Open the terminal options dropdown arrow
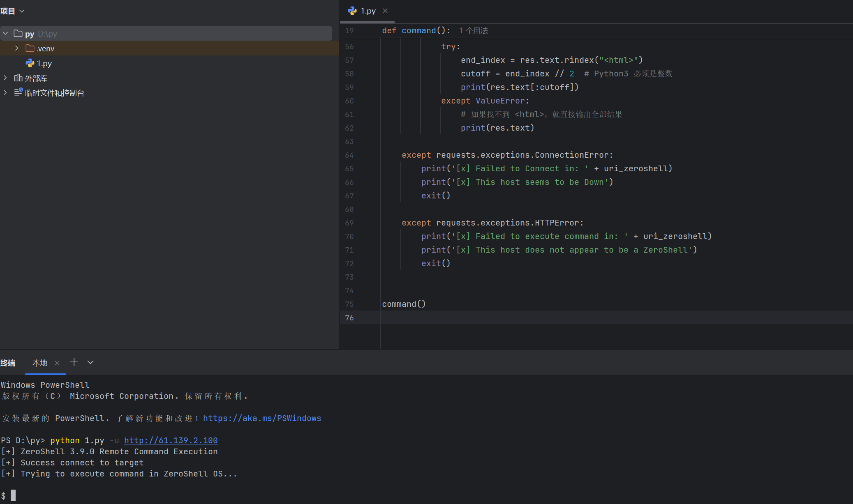 (90, 362)
